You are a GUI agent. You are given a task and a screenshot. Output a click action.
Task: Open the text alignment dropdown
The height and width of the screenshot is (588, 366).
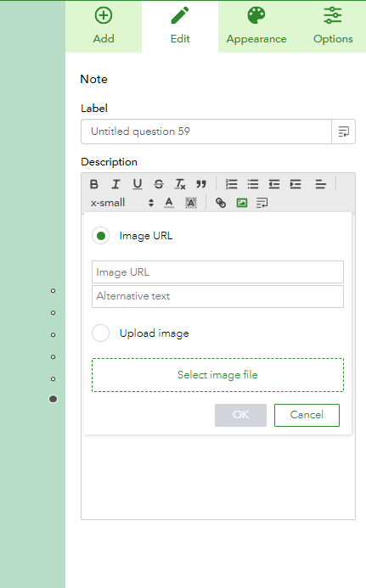pyautogui.click(x=321, y=184)
